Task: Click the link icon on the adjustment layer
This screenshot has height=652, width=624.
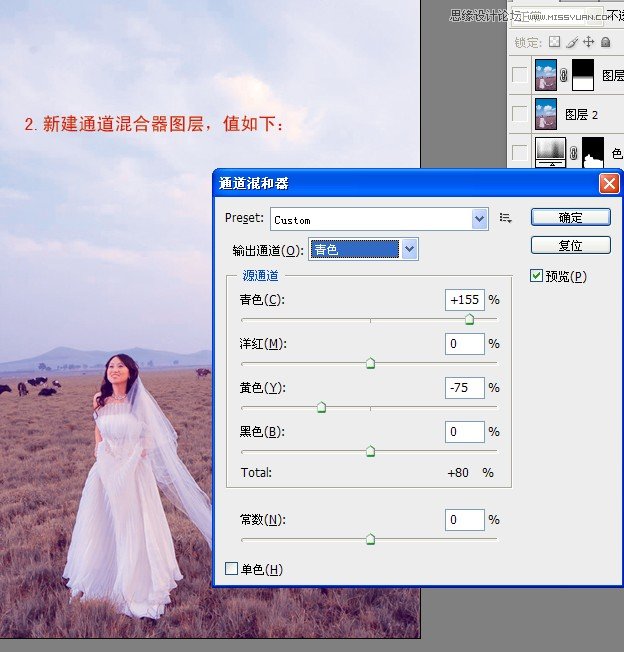Action: pyautogui.click(x=574, y=153)
